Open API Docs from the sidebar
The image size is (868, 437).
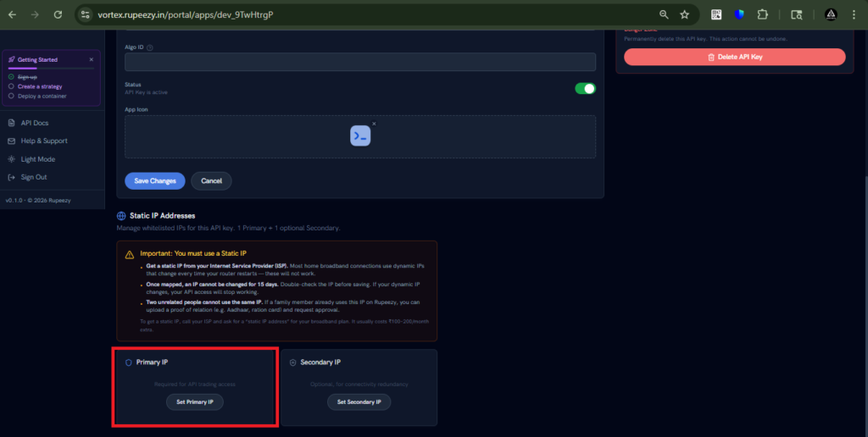[34, 123]
